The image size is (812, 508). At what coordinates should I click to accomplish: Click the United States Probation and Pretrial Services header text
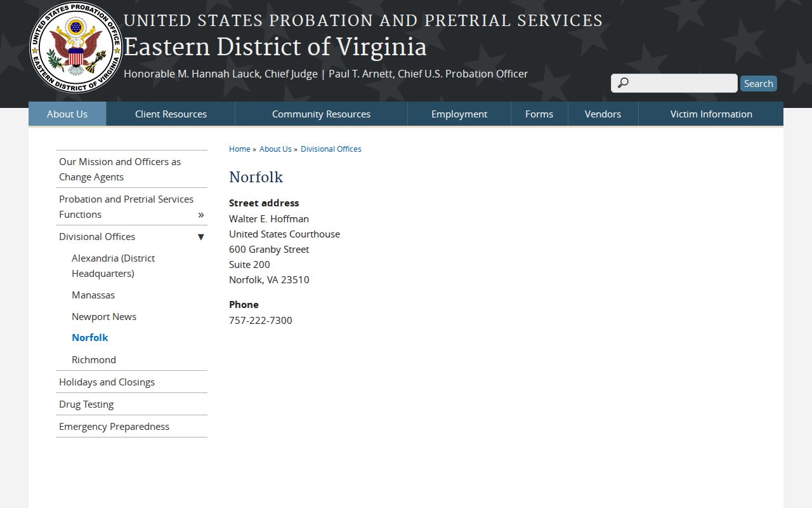click(363, 21)
